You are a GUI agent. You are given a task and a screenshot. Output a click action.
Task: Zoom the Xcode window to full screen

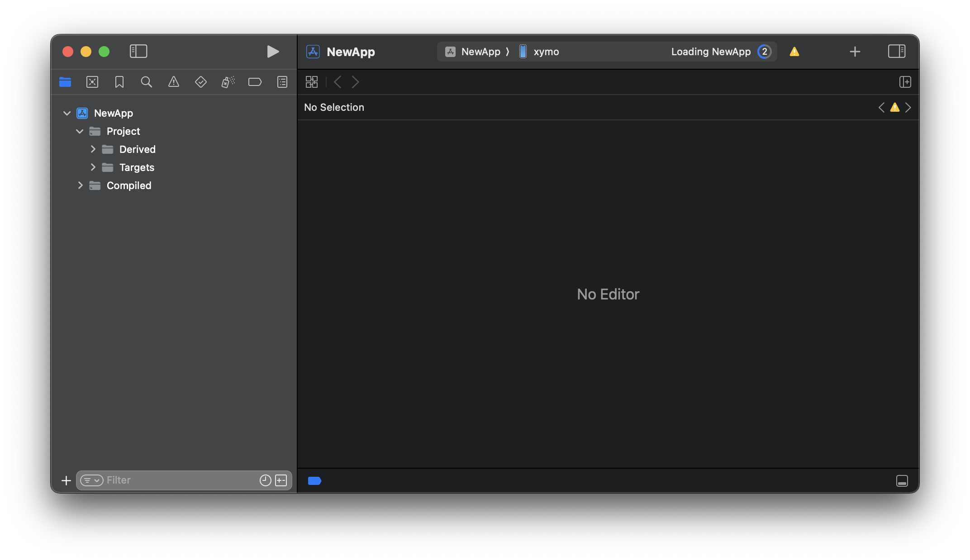[x=104, y=52]
